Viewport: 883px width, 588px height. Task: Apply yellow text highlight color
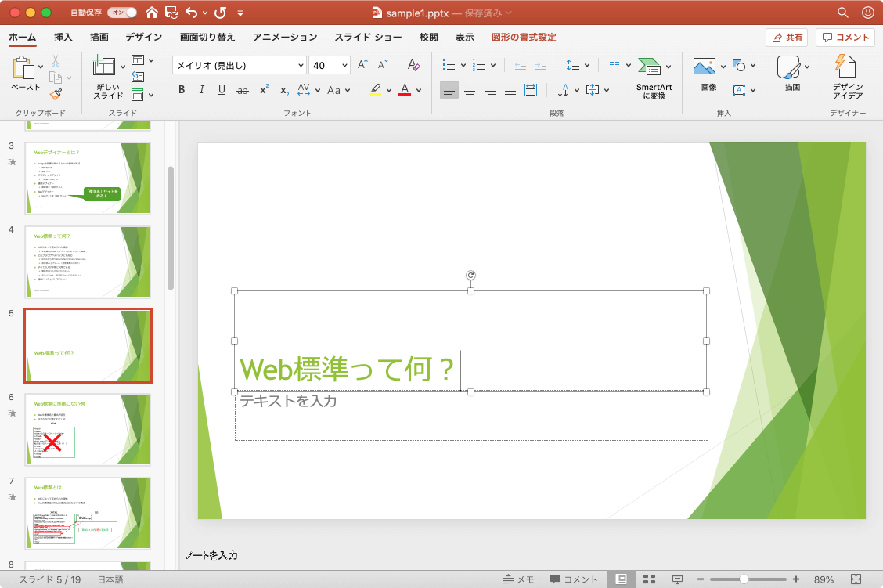pyautogui.click(x=375, y=89)
